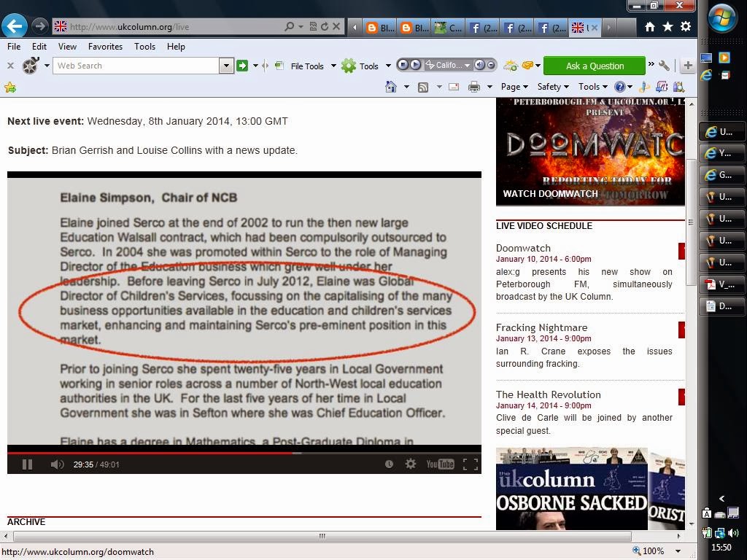Open the video settings gear icon
Image resolution: width=747 pixels, height=560 pixels.
[x=410, y=463]
